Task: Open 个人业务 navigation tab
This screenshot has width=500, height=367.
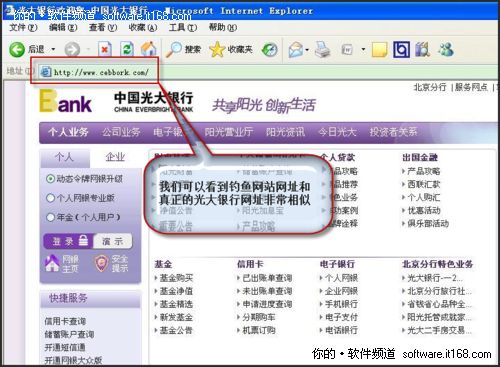Action: click(68, 132)
